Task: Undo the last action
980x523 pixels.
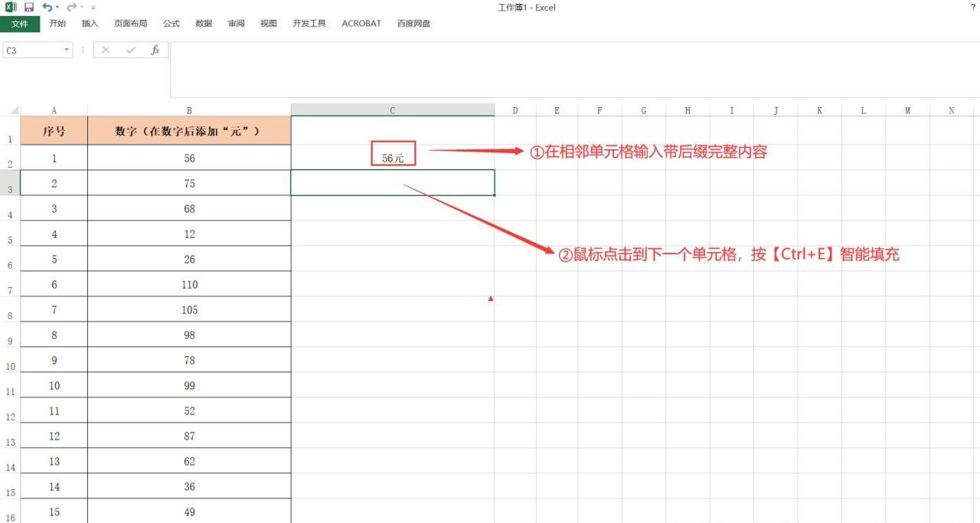Action: tap(47, 7)
